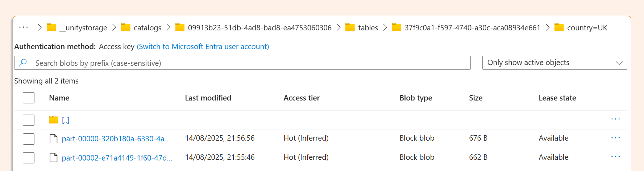Check the box for part-00002 blob
This screenshot has height=171, width=644.
coord(29,158)
